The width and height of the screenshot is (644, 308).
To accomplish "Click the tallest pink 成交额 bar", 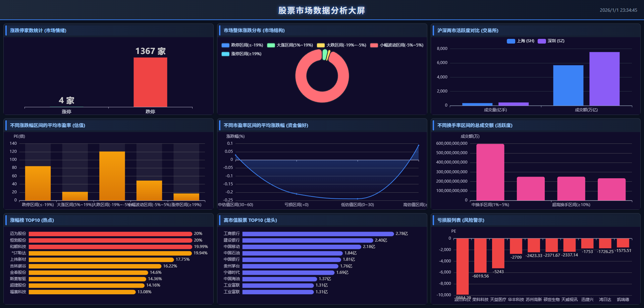I will (490, 172).
